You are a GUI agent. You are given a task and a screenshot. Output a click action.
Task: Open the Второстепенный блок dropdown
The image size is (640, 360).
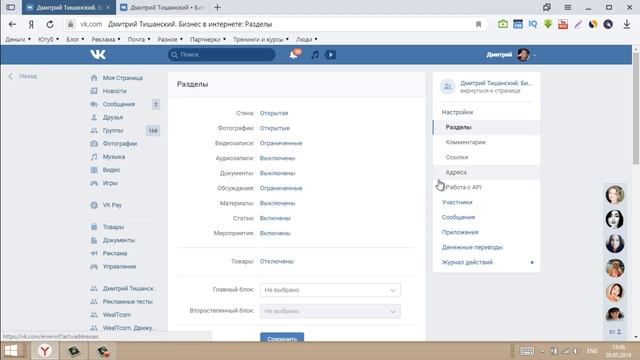(330, 311)
